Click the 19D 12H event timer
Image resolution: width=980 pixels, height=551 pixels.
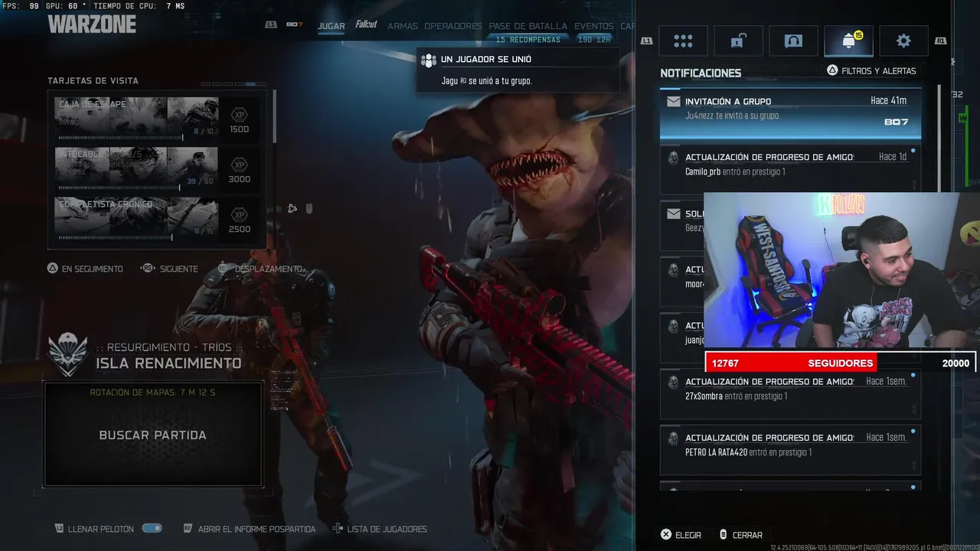594,40
